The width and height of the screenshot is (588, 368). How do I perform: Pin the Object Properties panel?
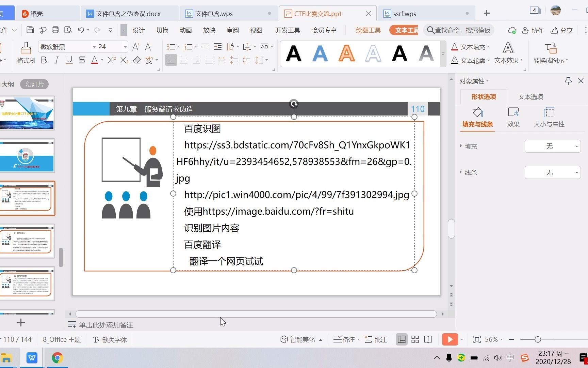[x=568, y=81]
